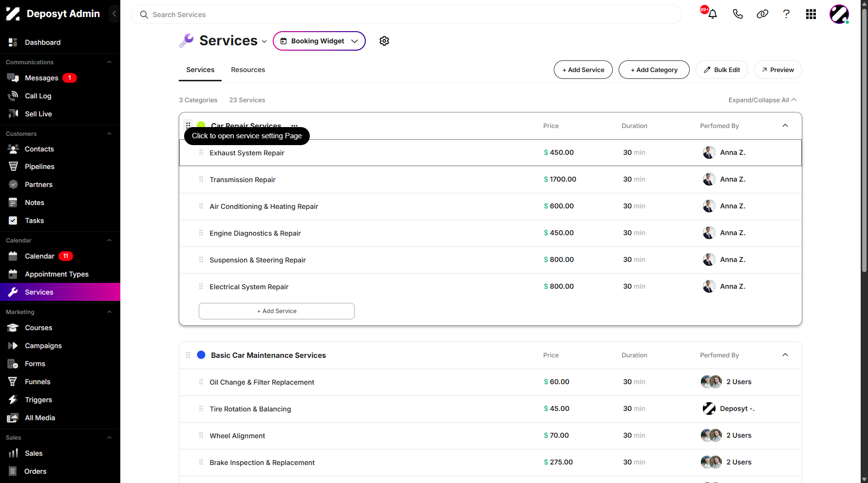Open Car Repair Services more options
Image resolution: width=868 pixels, height=483 pixels.
pos(295,126)
